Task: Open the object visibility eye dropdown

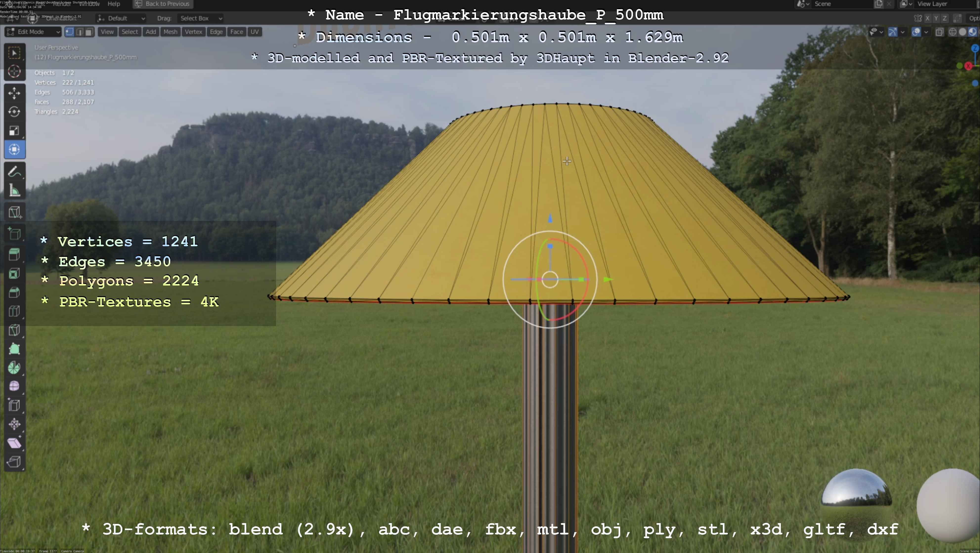Action: (876, 32)
